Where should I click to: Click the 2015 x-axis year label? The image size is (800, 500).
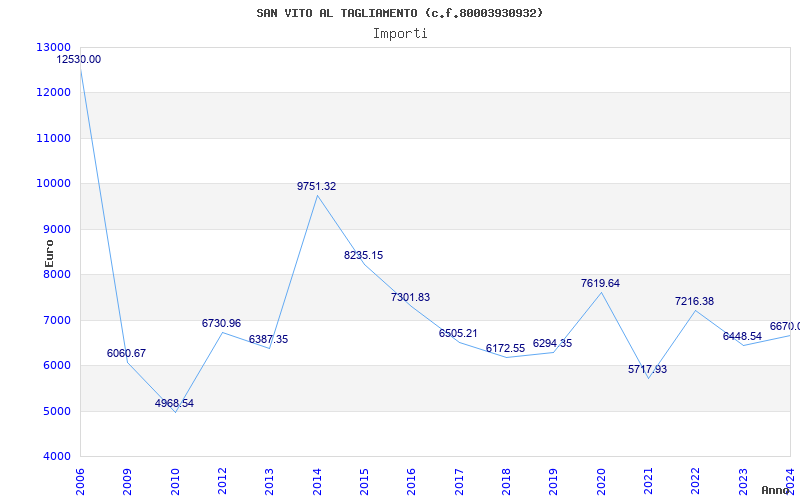364,482
